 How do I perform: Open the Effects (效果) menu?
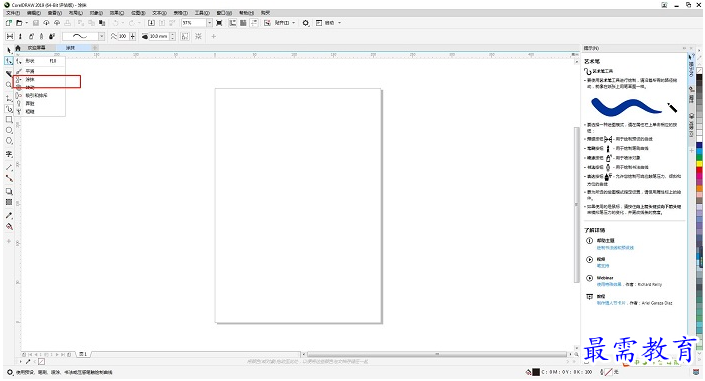[116, 13]
